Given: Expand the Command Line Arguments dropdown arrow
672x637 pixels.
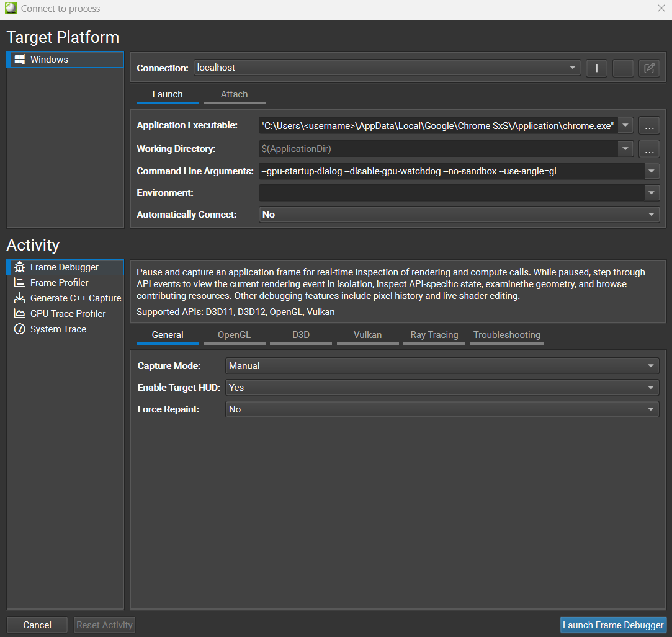Looking at the screenshot, I should point(652,171).
